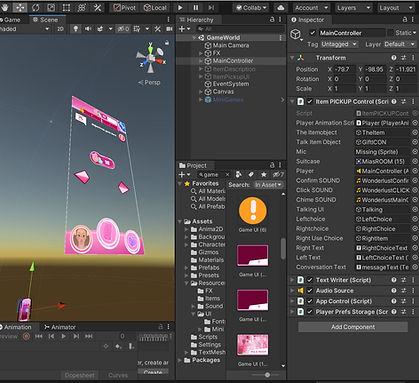Screen dimensions: 419x383
Task: Go to last animation keyframe
Action: pyautogui.click(x=88, y=336)
